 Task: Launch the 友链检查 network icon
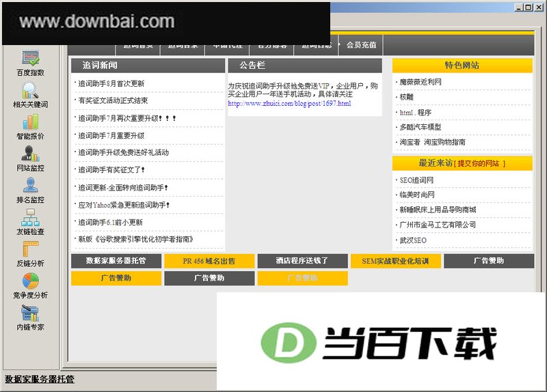[x=30, y=217]
